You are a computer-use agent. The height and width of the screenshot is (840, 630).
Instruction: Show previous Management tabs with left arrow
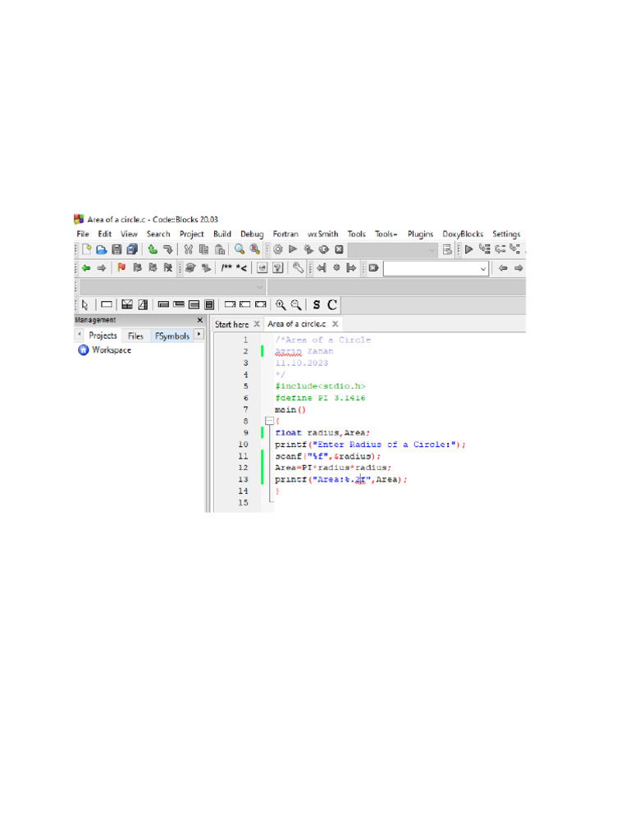tap(80, 335)
